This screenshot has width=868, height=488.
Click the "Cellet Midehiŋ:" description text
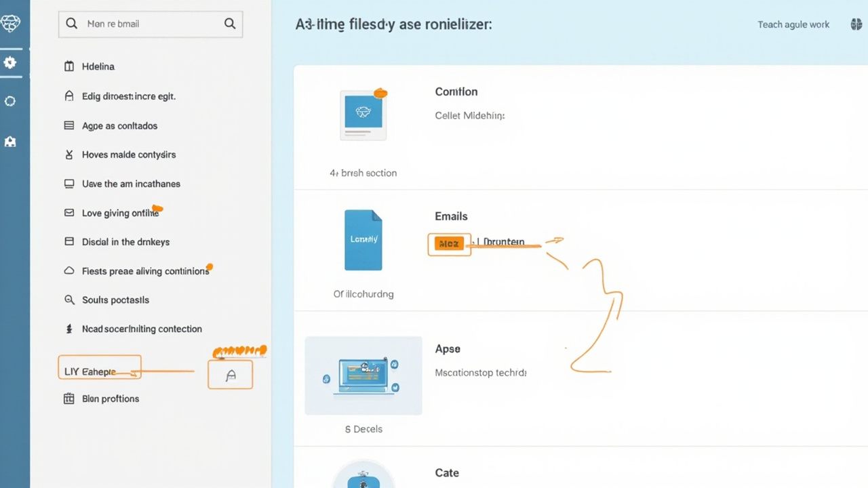click(x=470, y=116)
